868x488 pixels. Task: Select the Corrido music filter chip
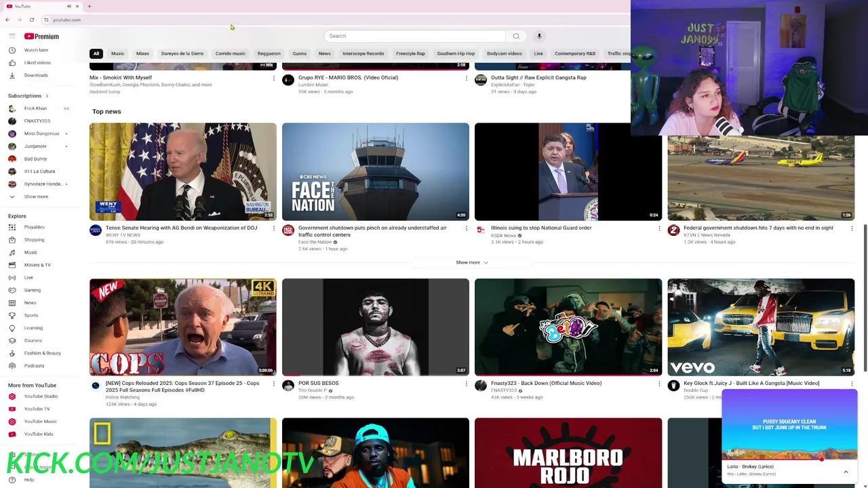coord(231,54)
